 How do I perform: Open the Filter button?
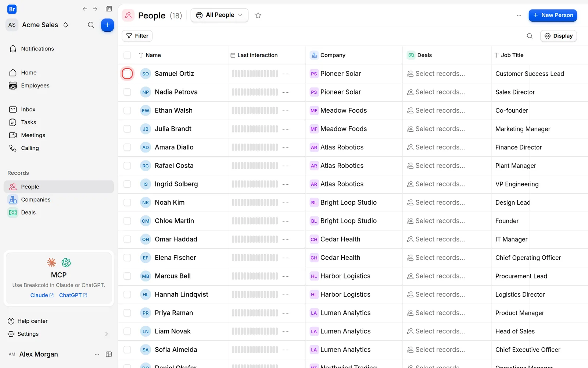click(x=137, y=36)
